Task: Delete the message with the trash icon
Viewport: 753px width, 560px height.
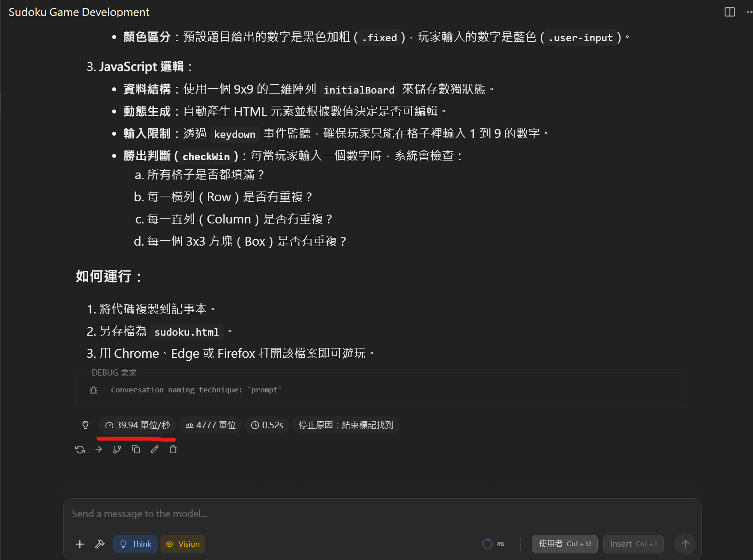Action: click(173, 450)
